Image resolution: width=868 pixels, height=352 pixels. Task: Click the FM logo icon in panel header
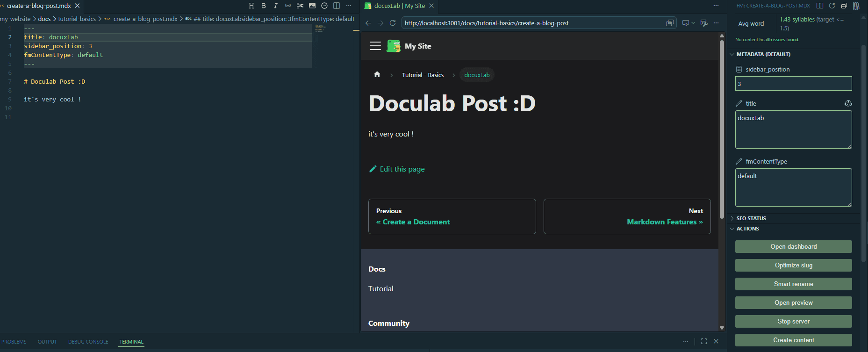[856, 6]
